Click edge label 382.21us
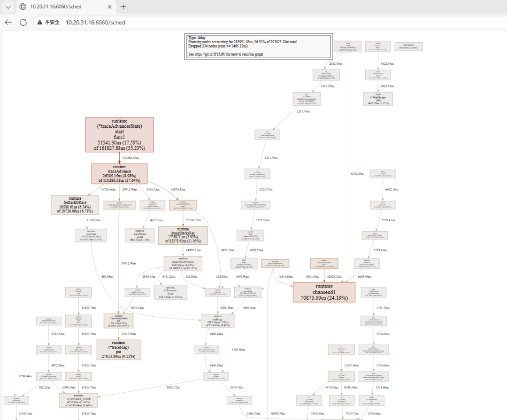 pyautogui.click(x=45, y=387)
